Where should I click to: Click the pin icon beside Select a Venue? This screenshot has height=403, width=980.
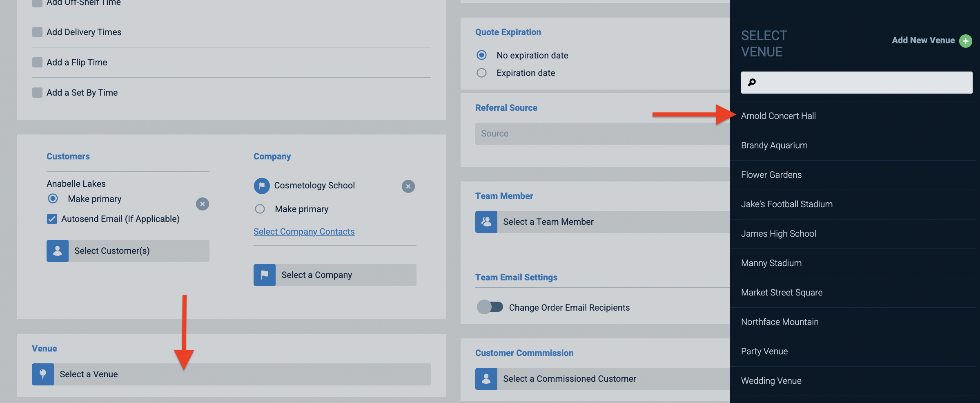click(x=43, y=374)
